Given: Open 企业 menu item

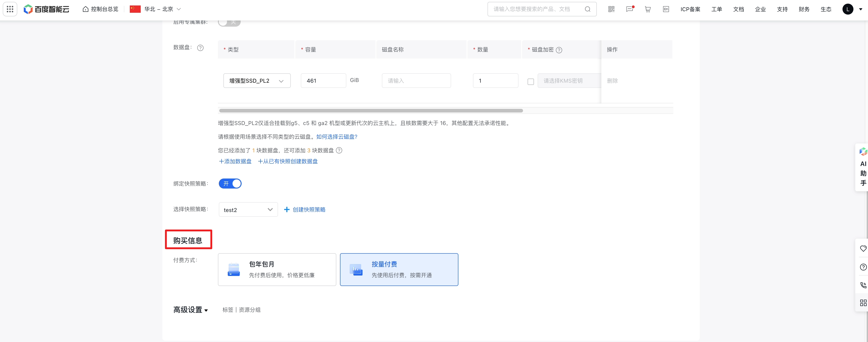Looking at the screenshot, I should [760, 9].
